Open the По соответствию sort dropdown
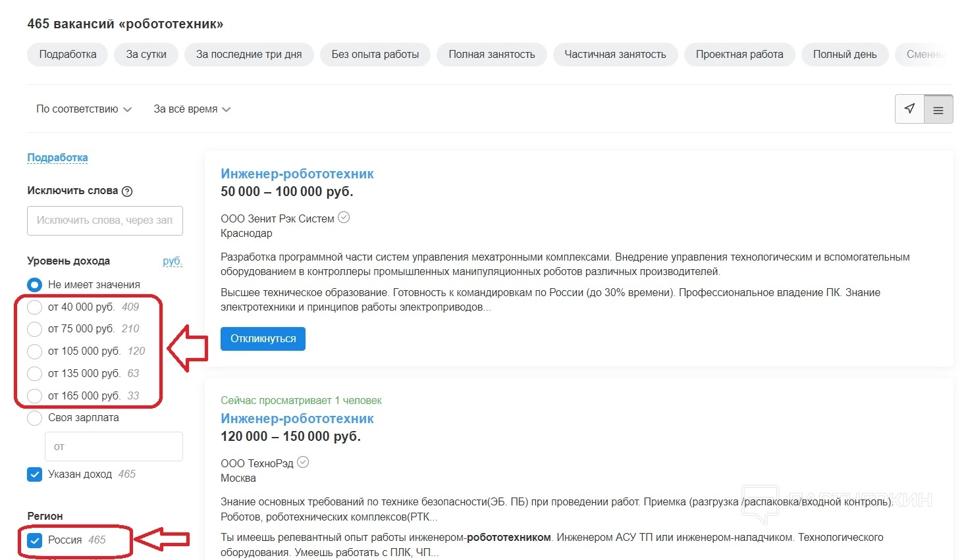The image size is (966, 560). (x=84, y=109)
